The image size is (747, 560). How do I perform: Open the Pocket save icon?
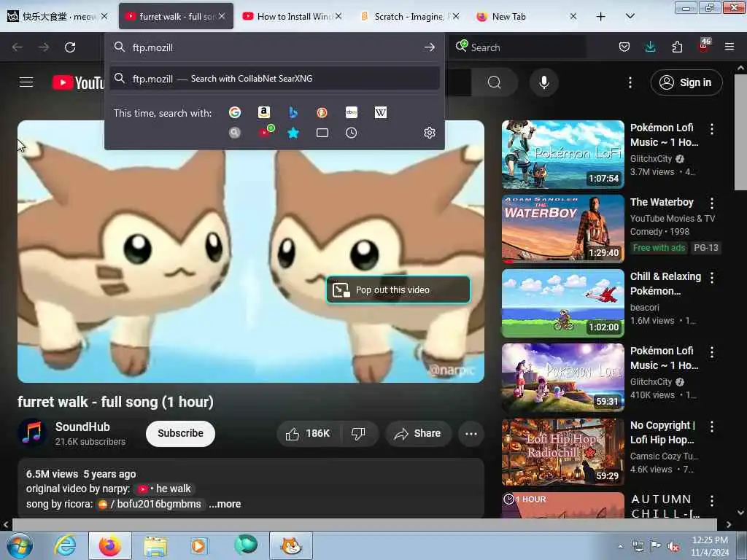pyautogui.click(x=624, y=47)
